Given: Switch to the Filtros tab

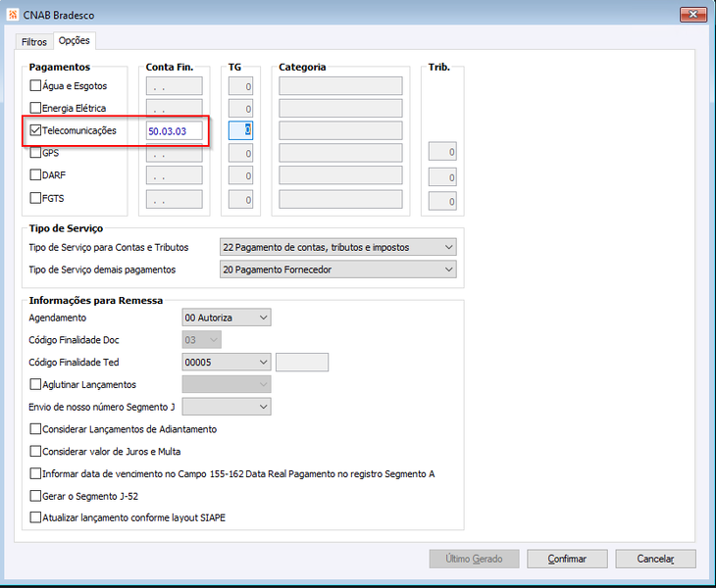Looking at the screenshot, I should 33,42.
